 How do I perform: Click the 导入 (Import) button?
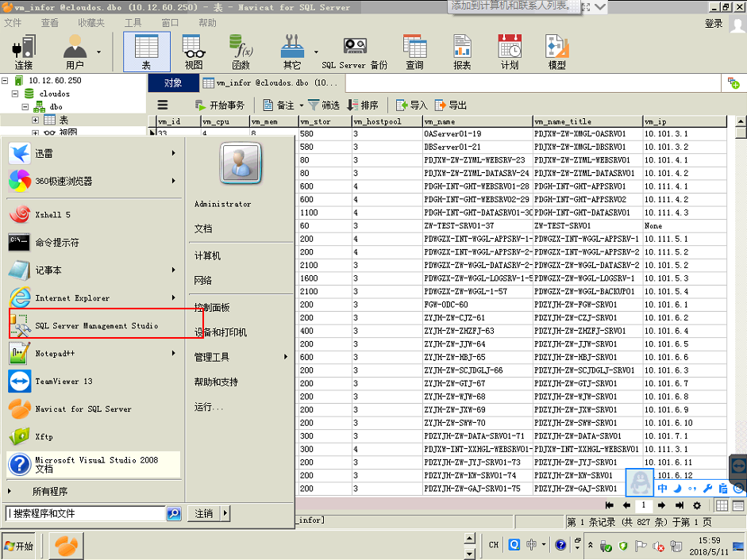pos(412,105)
